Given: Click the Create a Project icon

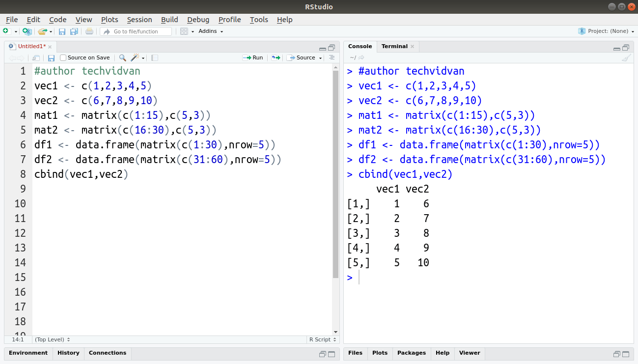Looking at the screenshot, I should coord(27,31).
